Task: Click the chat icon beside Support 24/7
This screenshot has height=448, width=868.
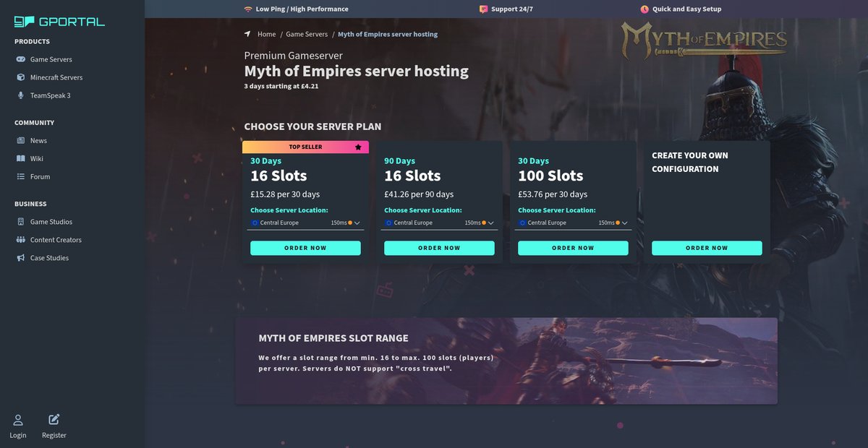Action: point(483,9)
